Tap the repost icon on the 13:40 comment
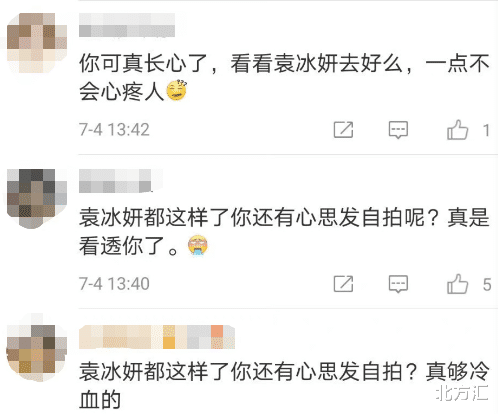 [343, 284]
